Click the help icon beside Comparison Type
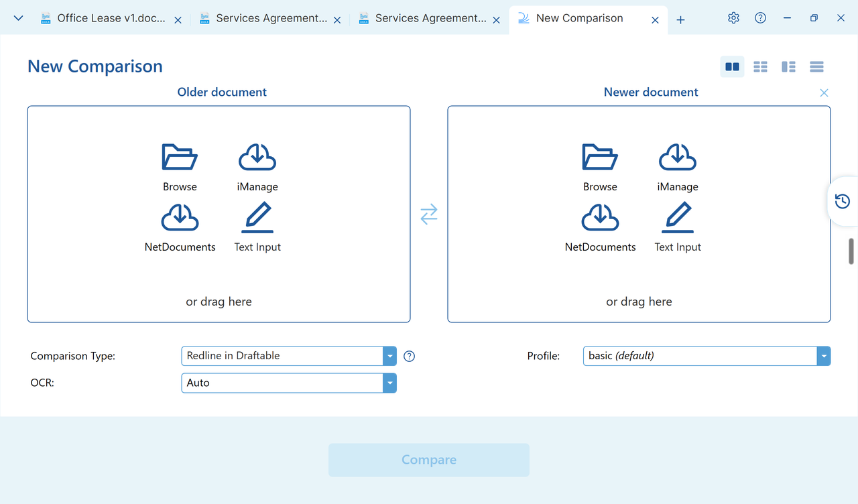Viewport: 858px width, 504px height. (x=410, y=356)
